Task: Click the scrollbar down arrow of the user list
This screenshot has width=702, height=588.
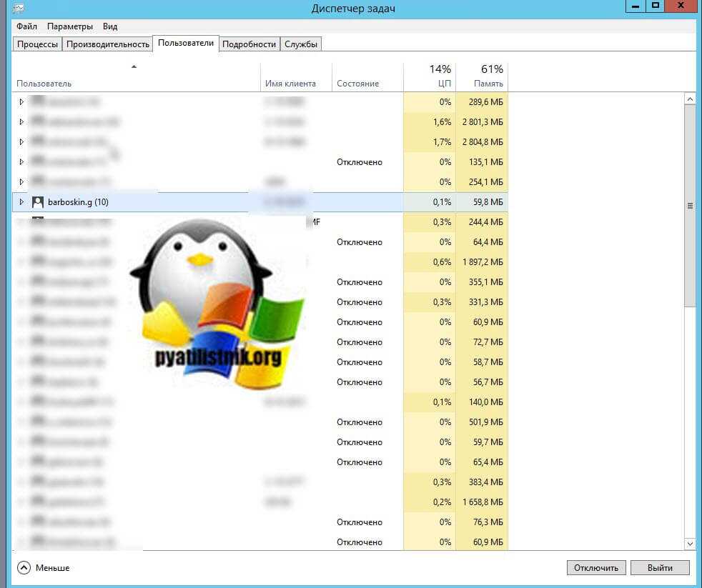Action: coord(690,544)
